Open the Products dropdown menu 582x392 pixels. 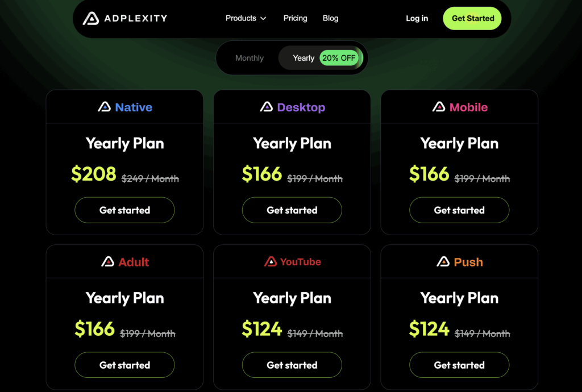pyautogui.click(x=241, y=18)
